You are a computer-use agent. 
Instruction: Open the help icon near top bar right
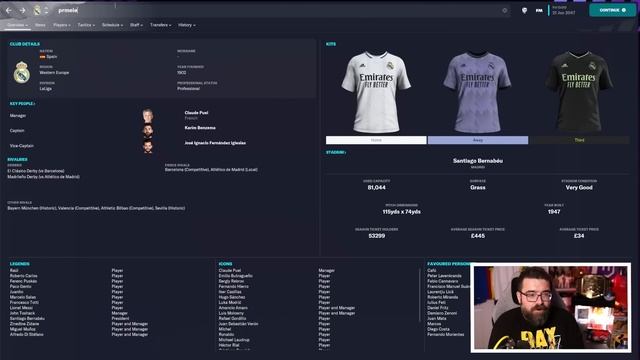pyautogui.click(x=504, y=10)
